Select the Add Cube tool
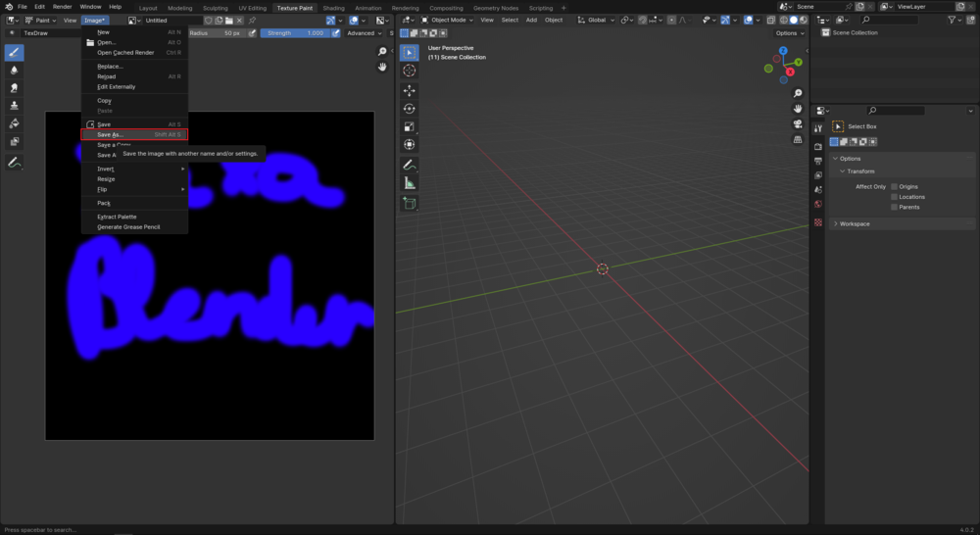980x535 pixels. (409, 203)
